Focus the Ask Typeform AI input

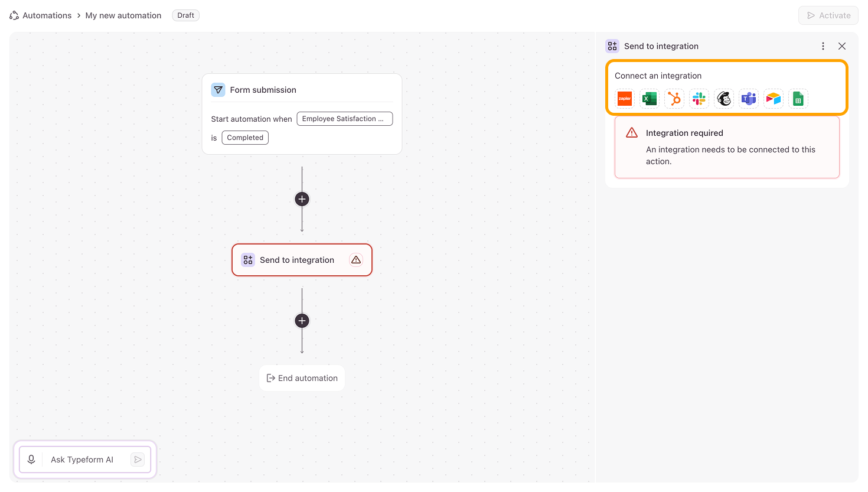86,460
